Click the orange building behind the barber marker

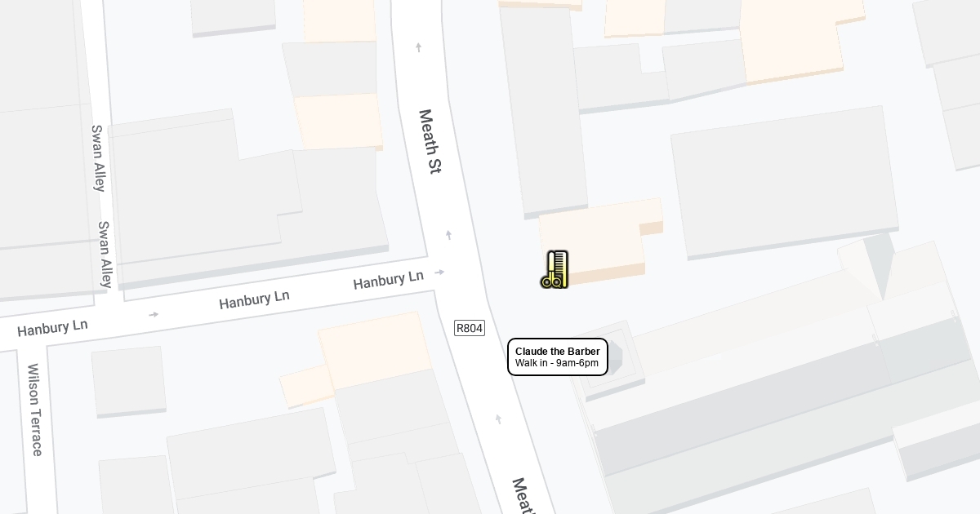pos(600,240)
